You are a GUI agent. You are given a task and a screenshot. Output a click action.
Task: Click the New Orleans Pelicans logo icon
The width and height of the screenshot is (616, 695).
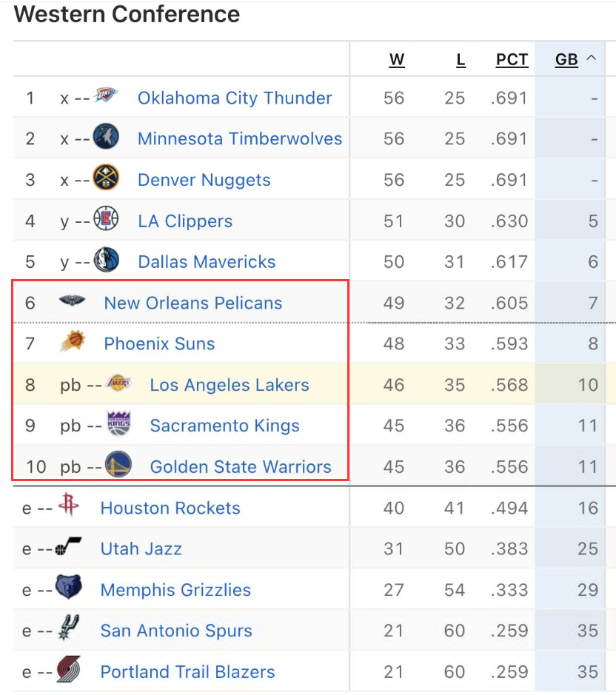coord(73,301)
